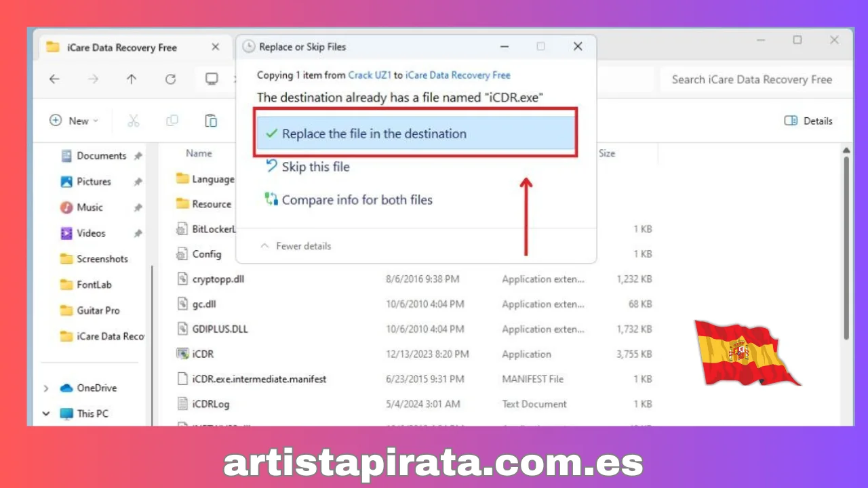
Task: Click the Documents pin icon
Action: (x=138, y=156)
